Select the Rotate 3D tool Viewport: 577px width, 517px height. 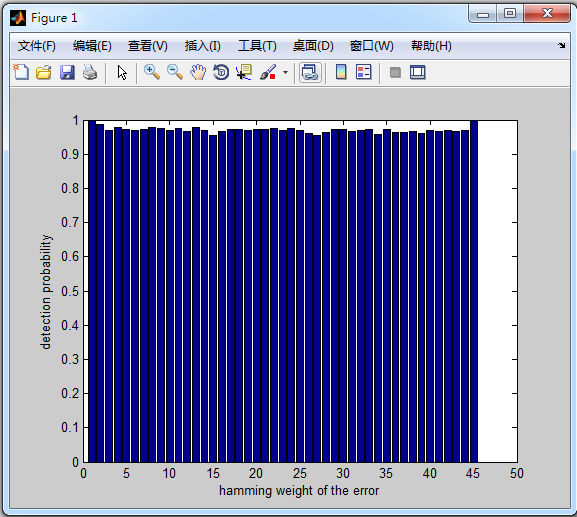point(221,72)
